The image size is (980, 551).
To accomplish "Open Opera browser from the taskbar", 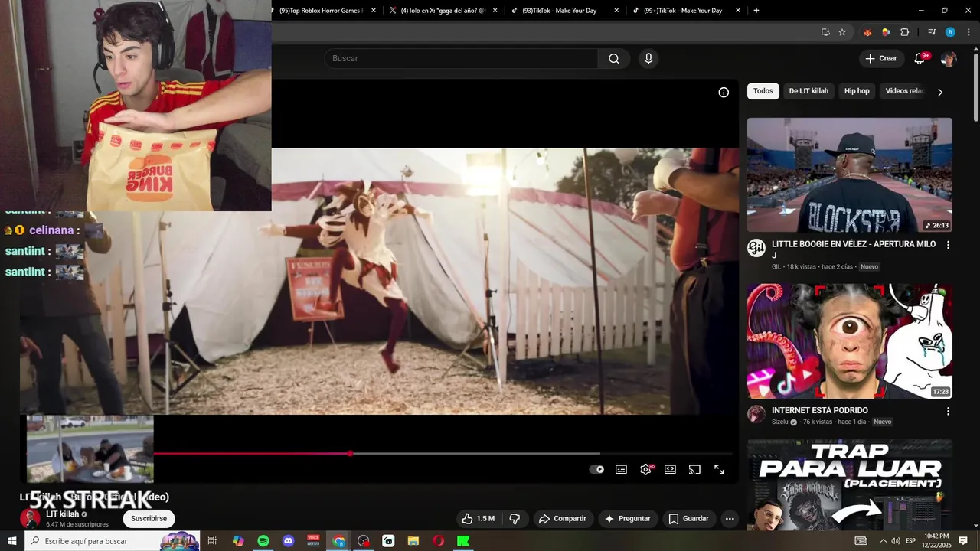I will [x=438, y=541].
